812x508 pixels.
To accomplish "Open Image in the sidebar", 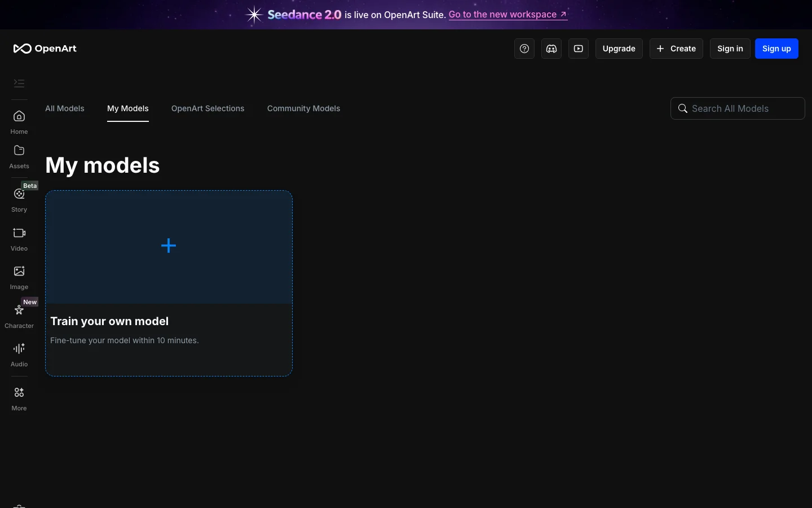I will (x=19, y=278).
